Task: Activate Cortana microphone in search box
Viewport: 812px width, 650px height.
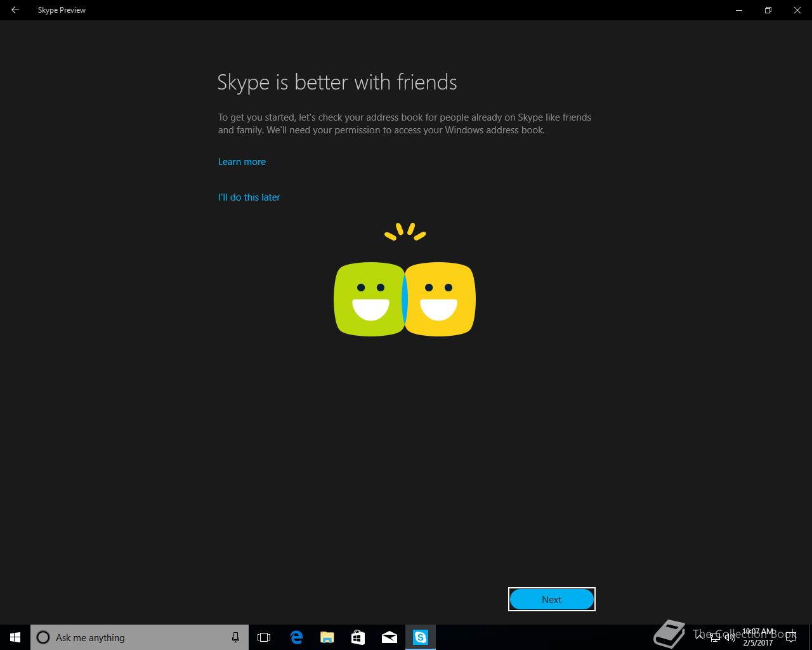Action: (235, 637)
